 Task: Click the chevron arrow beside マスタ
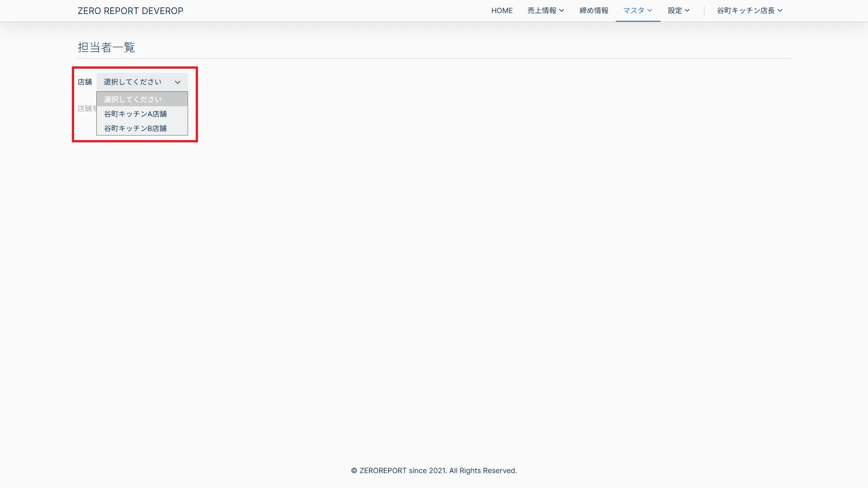pyautogui.click(x=650, y=11)
